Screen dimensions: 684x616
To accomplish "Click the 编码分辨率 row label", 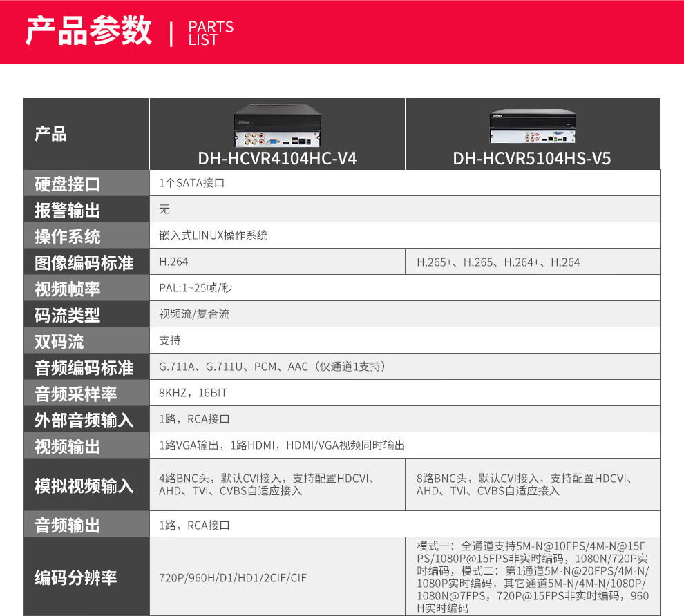I will 76,577.
